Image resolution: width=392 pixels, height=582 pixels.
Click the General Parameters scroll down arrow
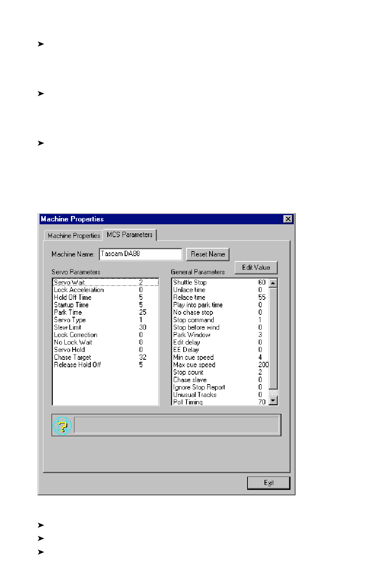click(273, 400)
